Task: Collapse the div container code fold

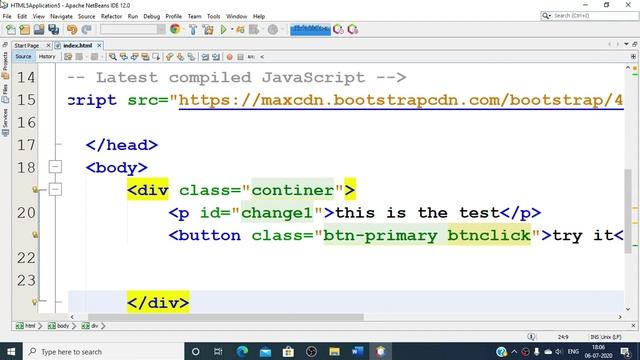Action: point(55,189)
